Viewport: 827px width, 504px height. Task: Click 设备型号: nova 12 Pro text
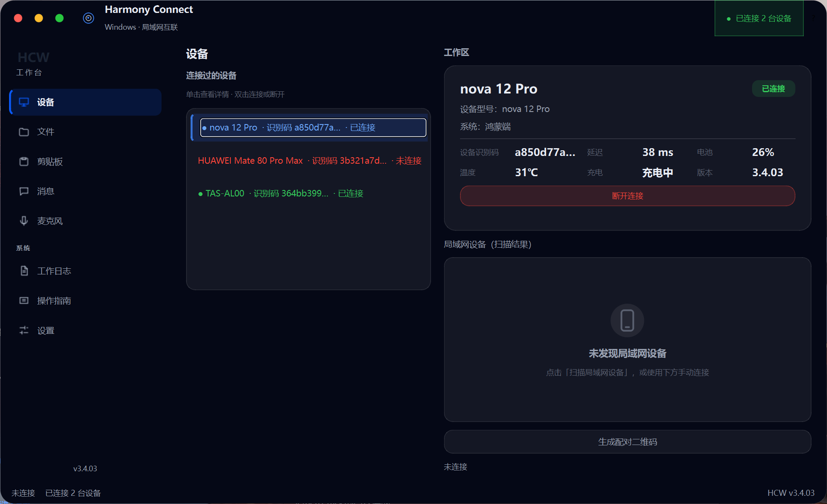[505, 109]
